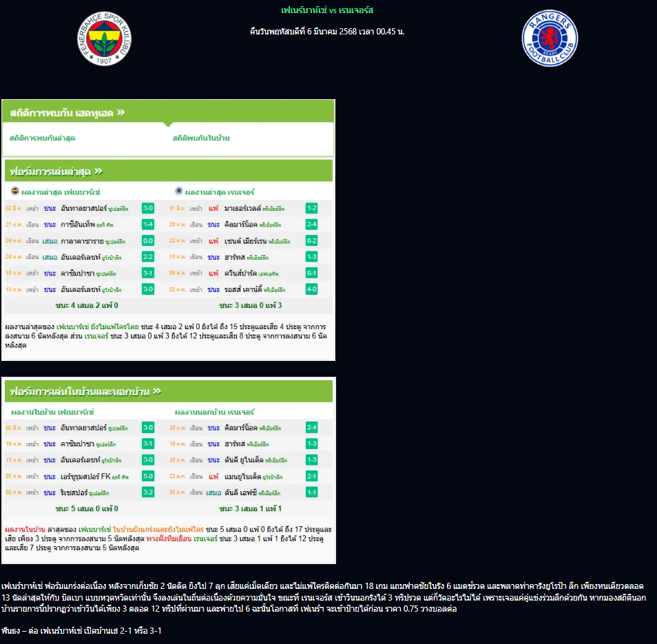
Task: Click small Fenerbahçe icon beside 'ผลงานล่าสุด เฟเนบาร์เช่'
Action: click(15, 191)
